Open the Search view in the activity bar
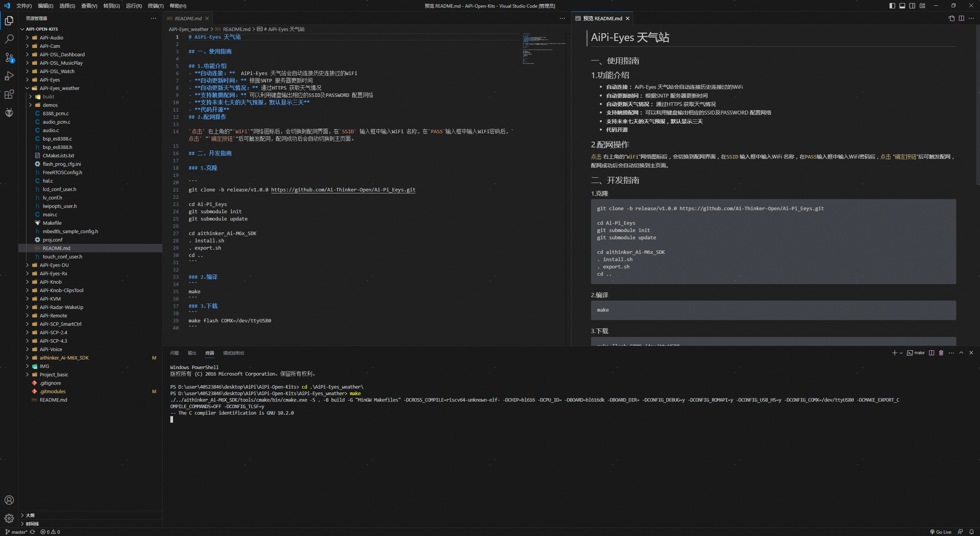The width and height of the screenshot is (980, 536). point(9,39)
